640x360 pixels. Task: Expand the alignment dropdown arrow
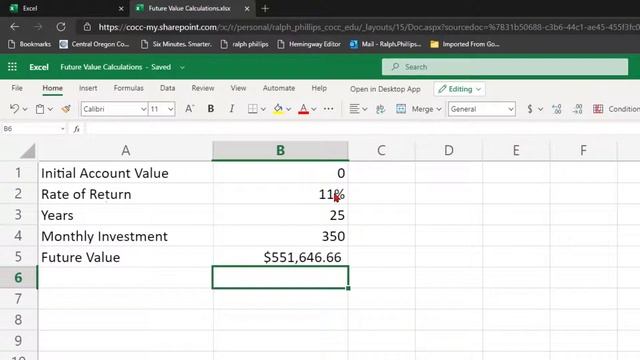[365, 109]
